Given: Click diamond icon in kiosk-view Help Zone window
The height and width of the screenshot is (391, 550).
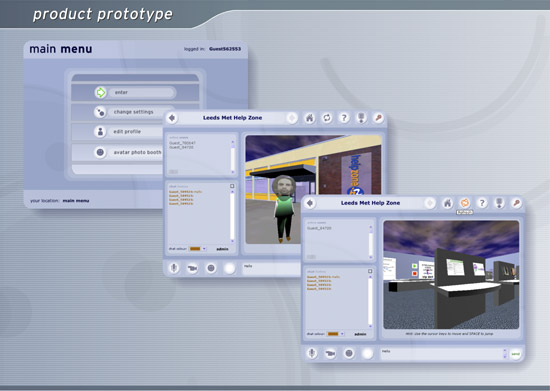Looking at the screenshot, I should point(430,203).
